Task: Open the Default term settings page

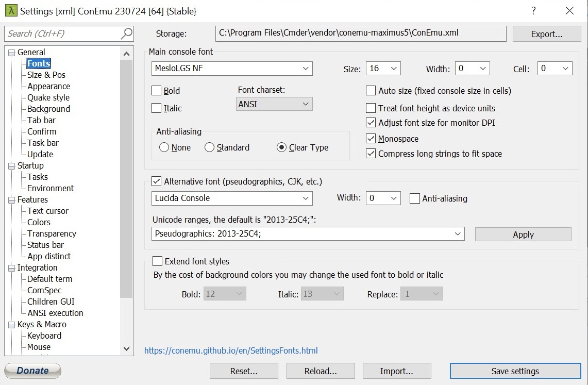Action: coord(50,279)
